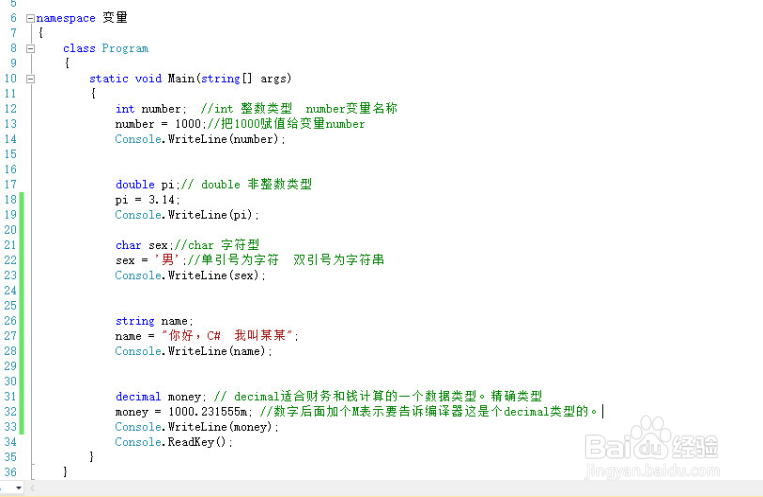This screenshot has height=497, width=763.
Task: Click 'number = 1000;' on line 13
Action: [x=160, y=124]
